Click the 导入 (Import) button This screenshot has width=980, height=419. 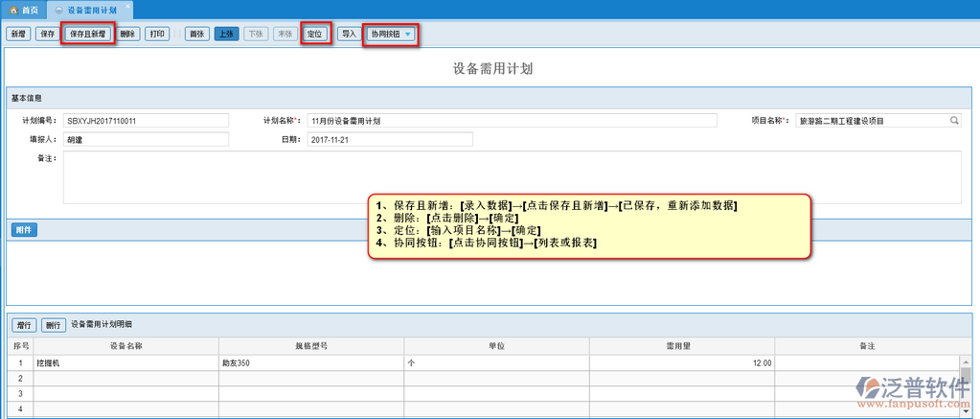tap(349, 34)
